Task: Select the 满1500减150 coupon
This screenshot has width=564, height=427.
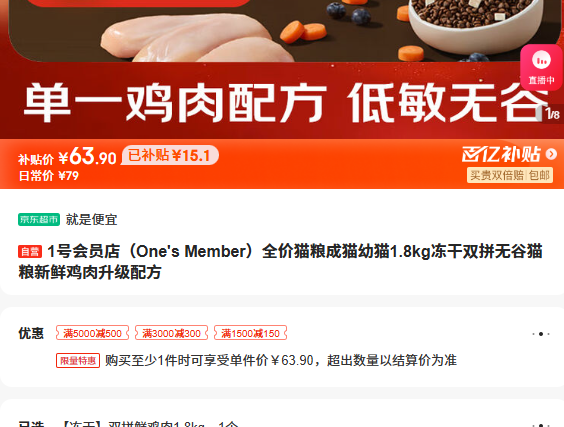Action: pyautogui.click(x=251, y=333)
